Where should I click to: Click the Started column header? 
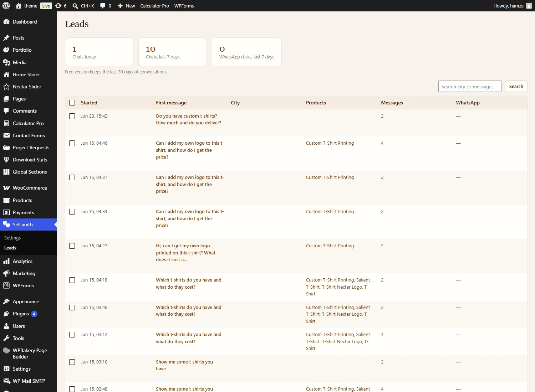click(x=89, y=103)
